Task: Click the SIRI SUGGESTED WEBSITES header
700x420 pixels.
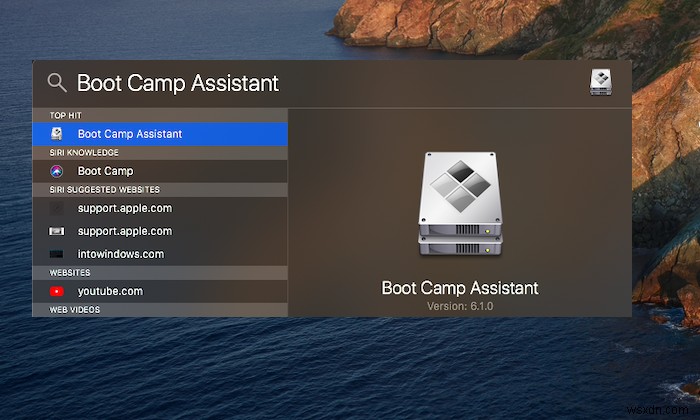Action: (160, 190)
